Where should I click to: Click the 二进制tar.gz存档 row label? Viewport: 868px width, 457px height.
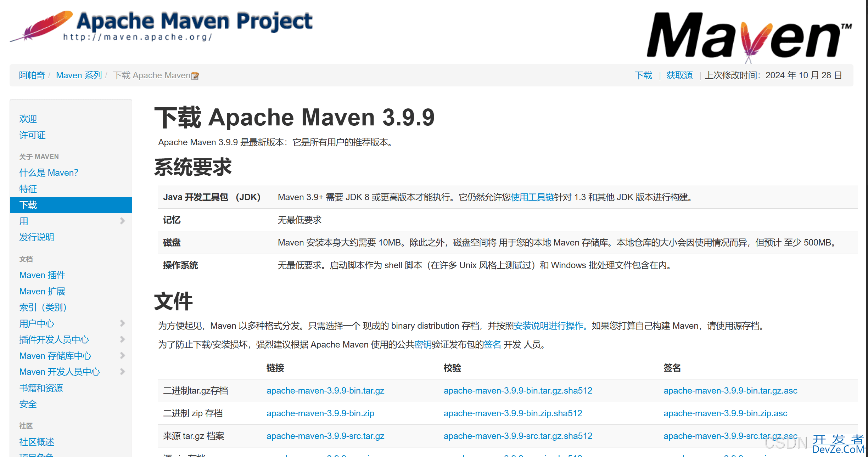tap(195, 391)
